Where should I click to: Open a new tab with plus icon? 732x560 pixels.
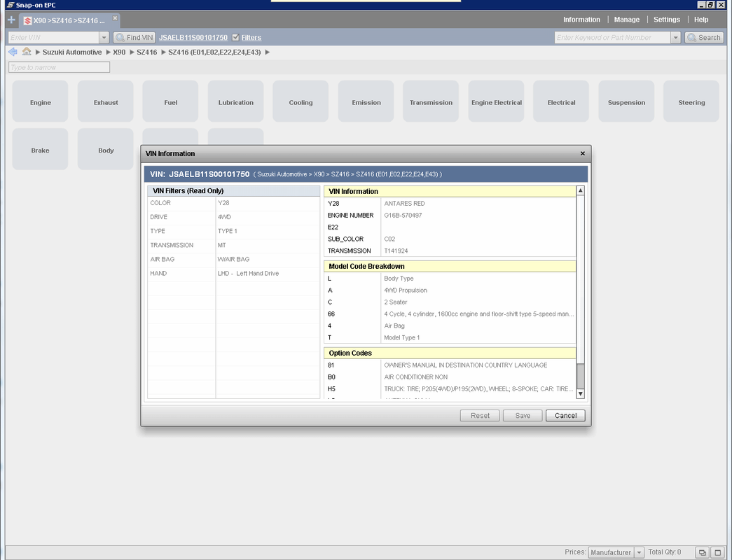click(x=12, y=20)
